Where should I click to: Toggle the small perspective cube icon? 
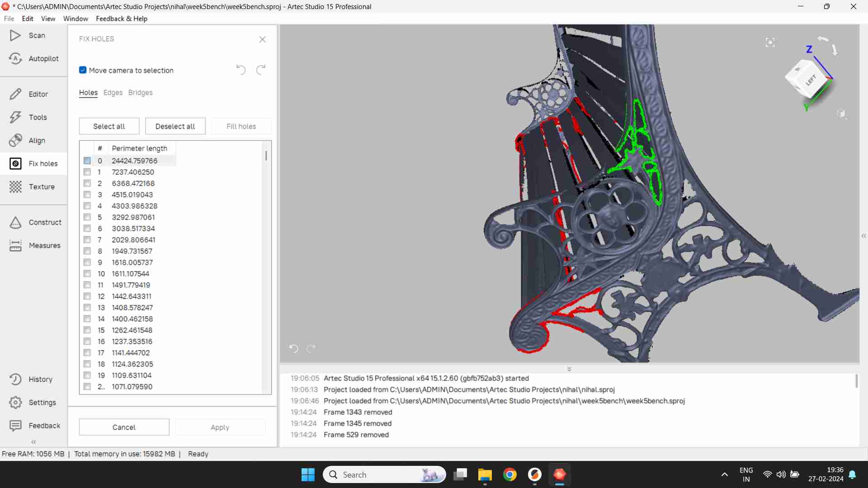(x=841, y=113)
